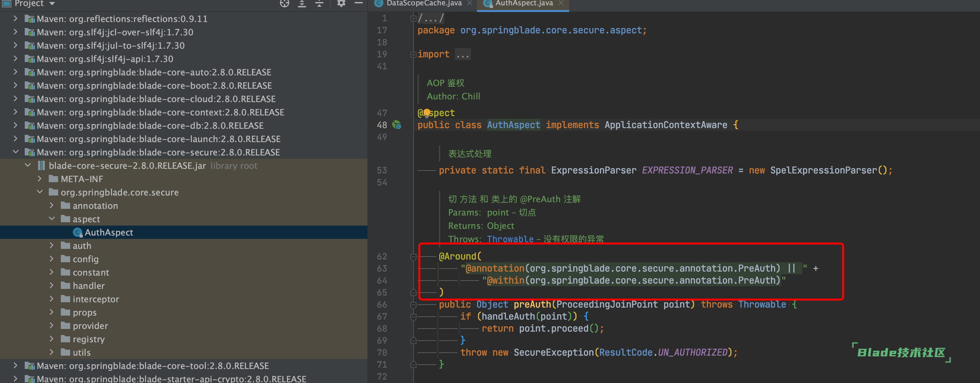This screenshot has height=383, width=980.
Task: Expand Maven blade-core-auto:2.8.0.RELEASE node
Action: tap(15, 72)
